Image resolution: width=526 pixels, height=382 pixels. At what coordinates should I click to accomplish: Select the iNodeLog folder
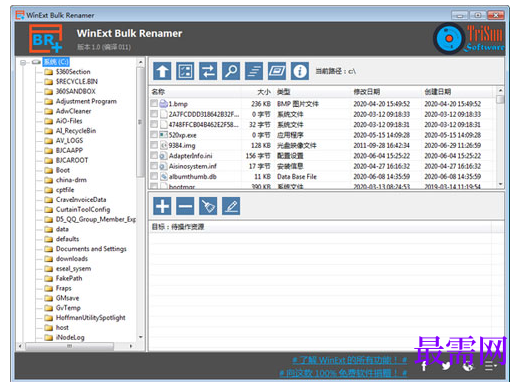pos(70,337)
